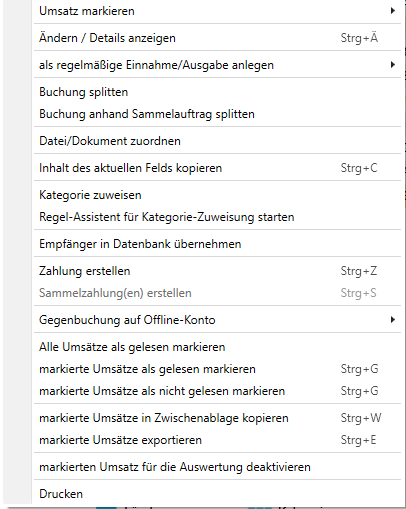Click Drucken at the menu bottom
This screenshot has height=509, width=406.
pos(217,494)
